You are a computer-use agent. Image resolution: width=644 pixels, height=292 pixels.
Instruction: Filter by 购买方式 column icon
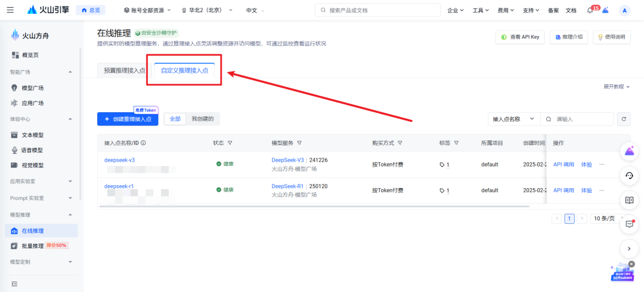point(400,143)
